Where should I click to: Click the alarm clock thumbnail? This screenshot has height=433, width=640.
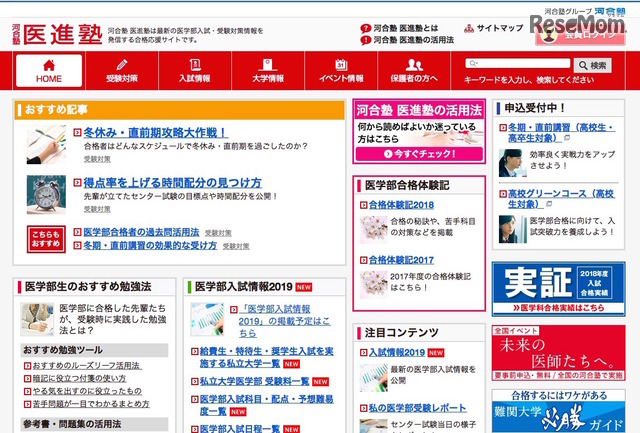pos(46,195)
